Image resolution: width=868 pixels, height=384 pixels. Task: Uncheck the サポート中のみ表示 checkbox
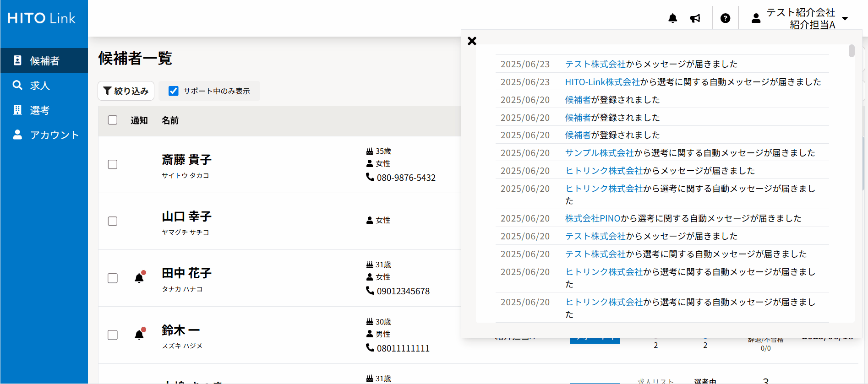[174, 91]
